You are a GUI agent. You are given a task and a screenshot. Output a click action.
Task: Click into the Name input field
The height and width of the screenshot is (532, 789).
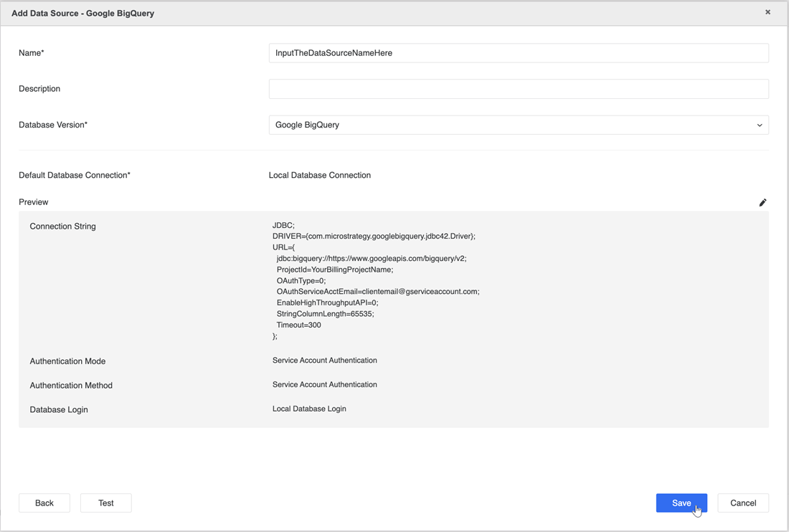tap(518, 53)
